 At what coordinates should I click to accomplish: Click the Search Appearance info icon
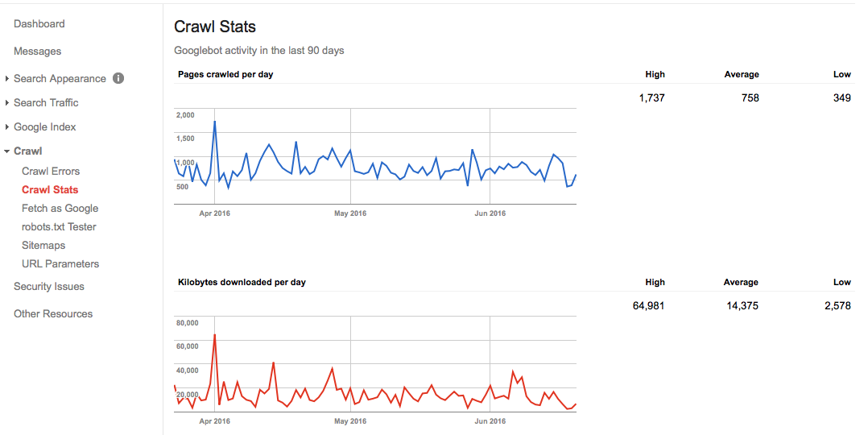(x=118, y=78)
